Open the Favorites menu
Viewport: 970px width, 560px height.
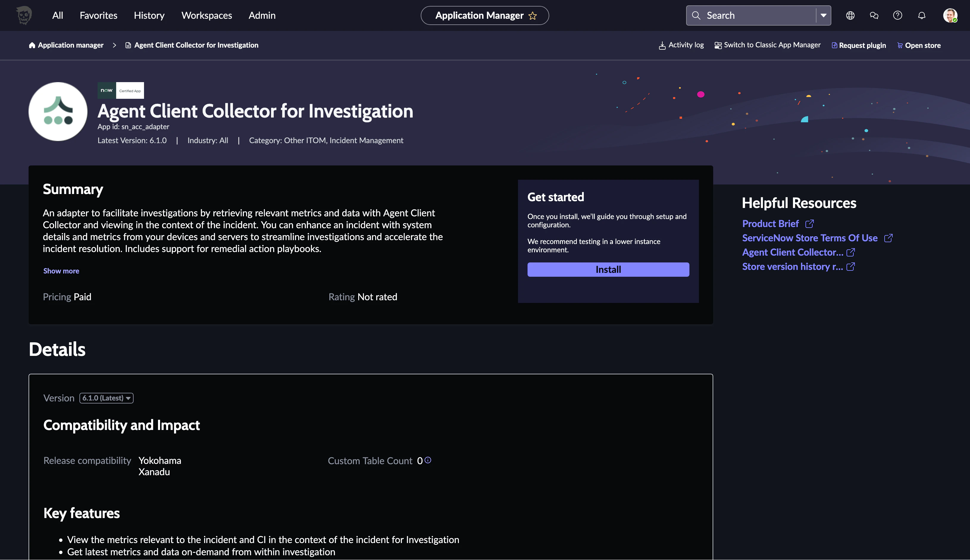pos(98,15)
